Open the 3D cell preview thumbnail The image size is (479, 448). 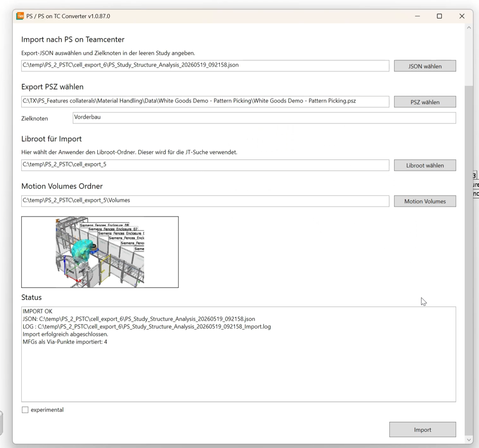(100, 252)
